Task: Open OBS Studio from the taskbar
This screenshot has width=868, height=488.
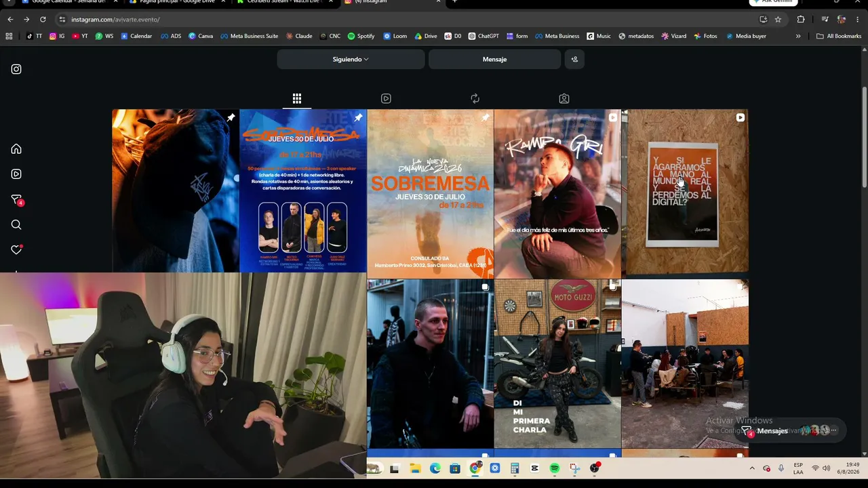Action: coord(595,468)
